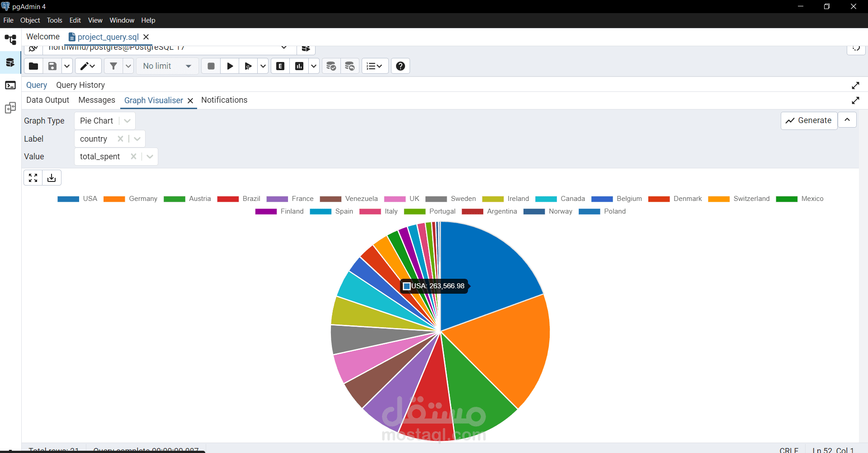Open the Label country dropdown arrow
The height and width of the screenshot is (453, 868).
pos(137,139)
